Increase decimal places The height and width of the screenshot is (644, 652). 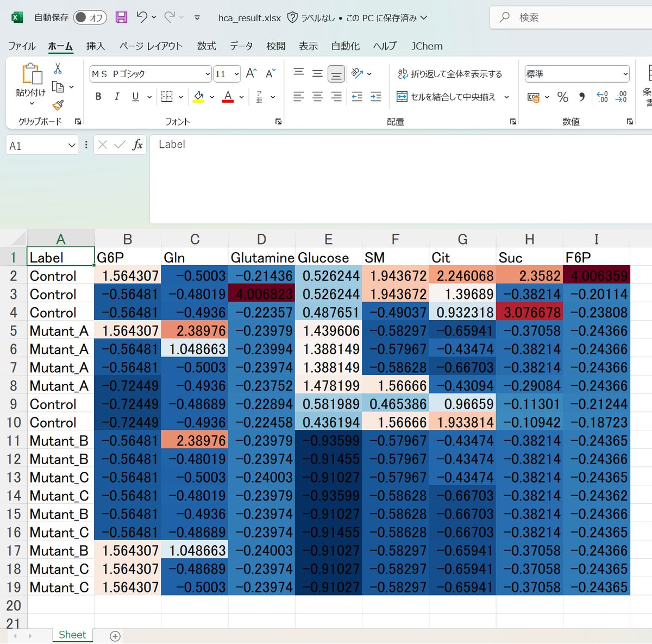click(x=602, y=97)
